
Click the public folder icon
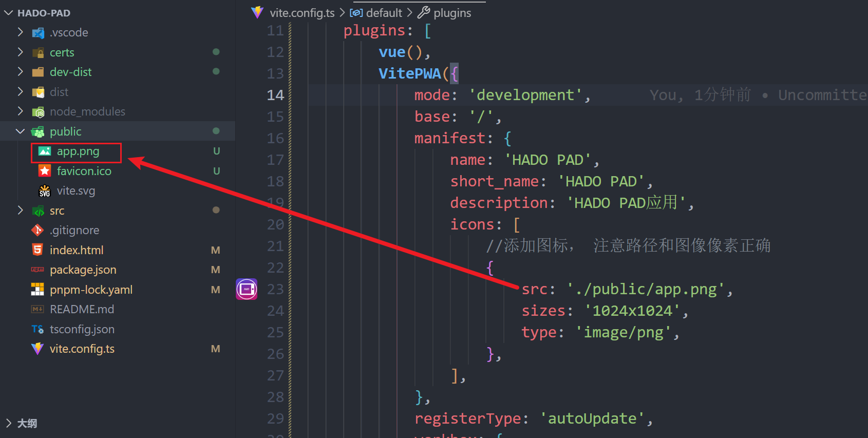[x=38, y=132]
